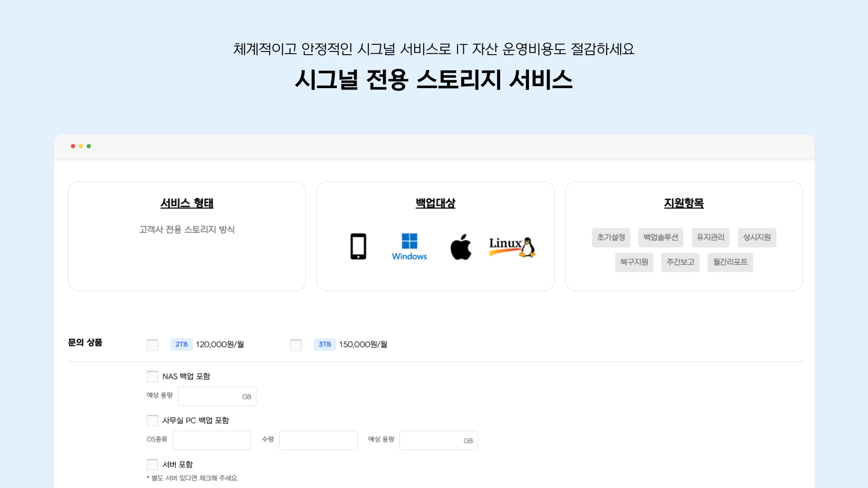Screen dimensions: 868x488
Task: Click the 초기설정 support tag
Action: click(x=611, y=237)
